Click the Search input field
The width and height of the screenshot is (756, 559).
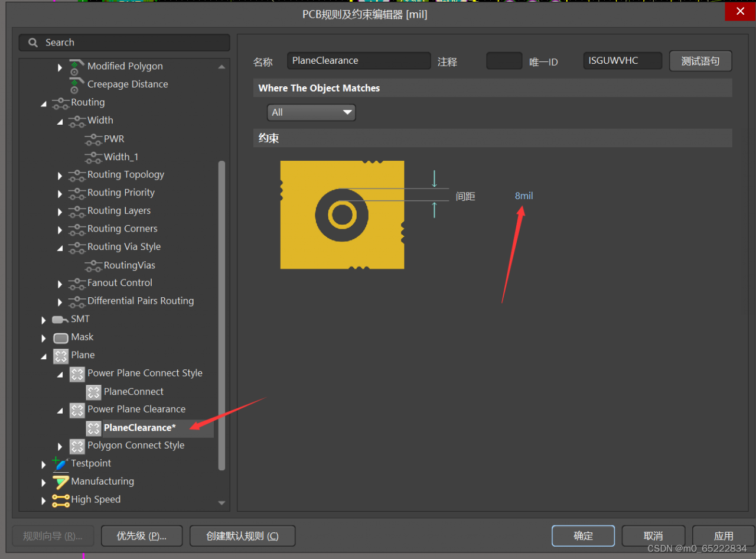125,43
